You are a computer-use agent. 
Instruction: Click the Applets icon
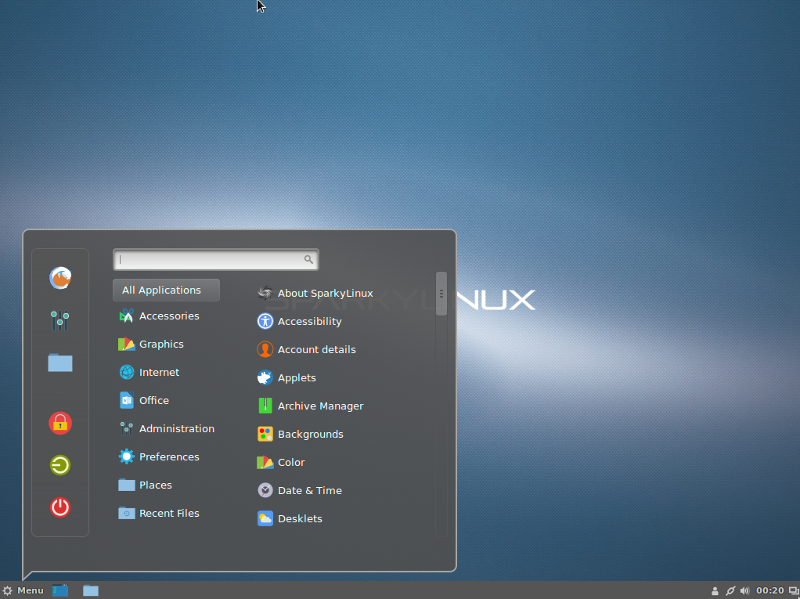265,378
